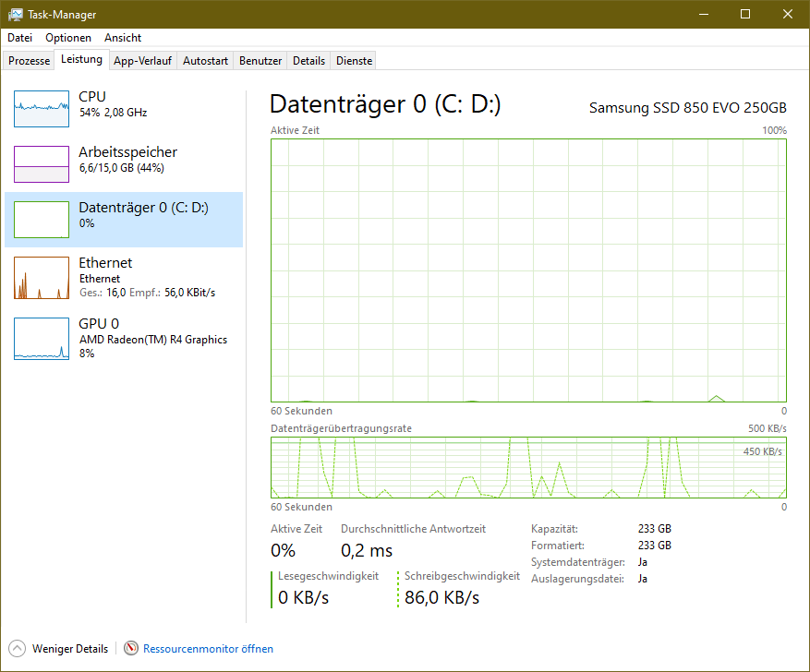Click the 500 KB/s scale label
Viewport: 810px width, 672px height.
click(768, 428)
